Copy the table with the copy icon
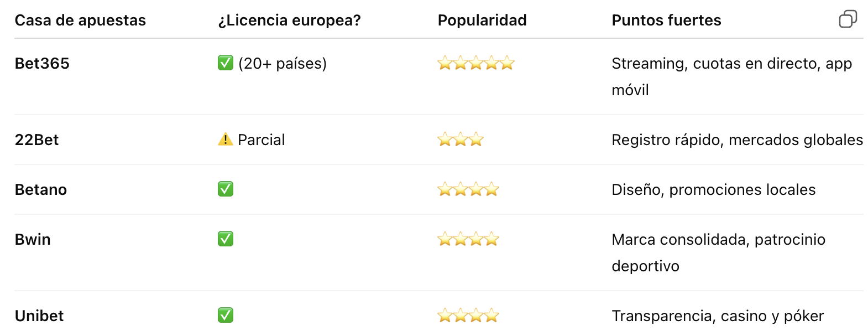 [848, 19]
